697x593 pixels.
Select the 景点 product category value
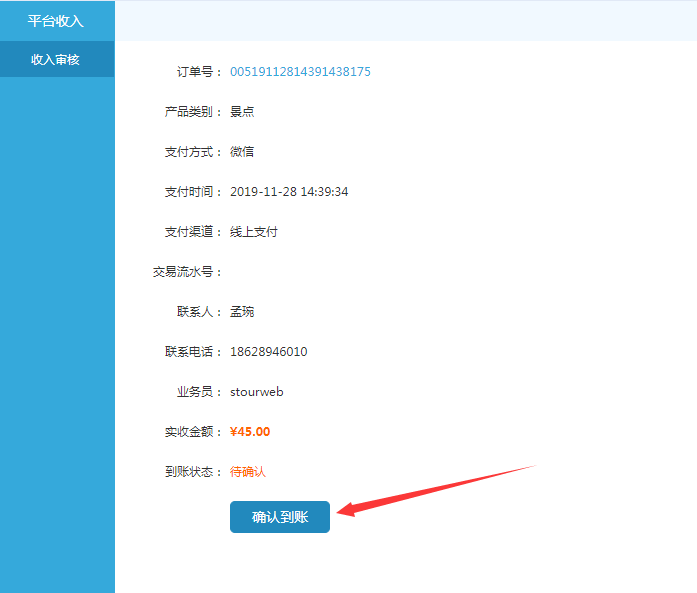coord(242,112)
